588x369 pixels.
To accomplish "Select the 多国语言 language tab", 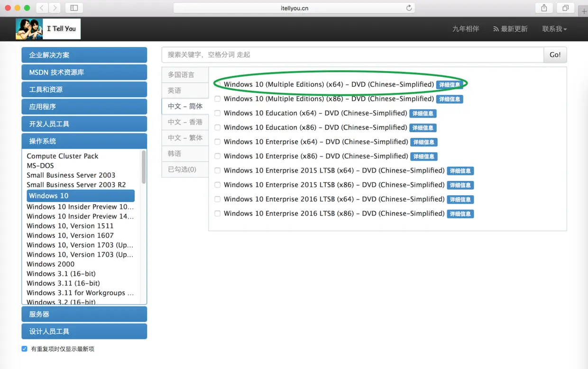I will [x=185, y=75].
